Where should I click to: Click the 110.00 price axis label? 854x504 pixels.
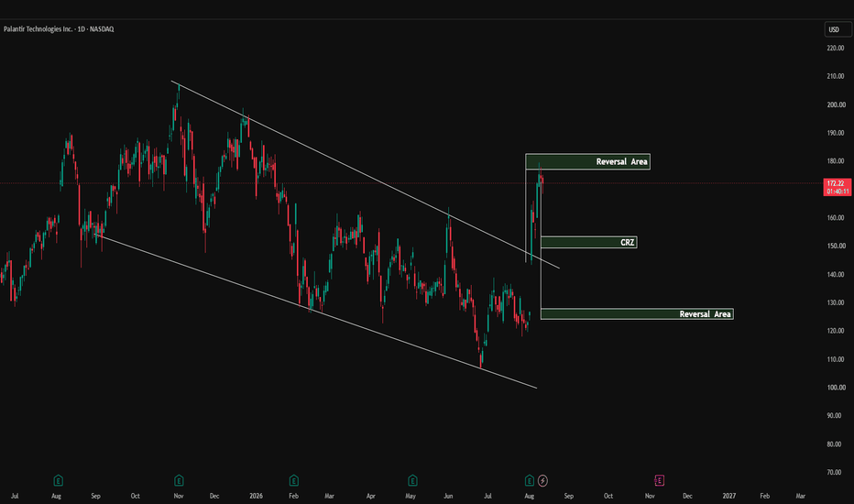(836, 359)
